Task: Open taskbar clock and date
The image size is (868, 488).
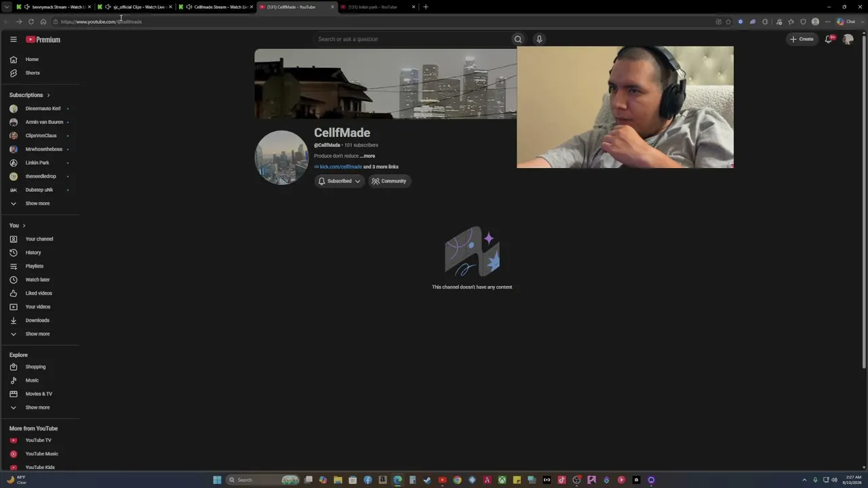Action: click(x=854, y=480)
